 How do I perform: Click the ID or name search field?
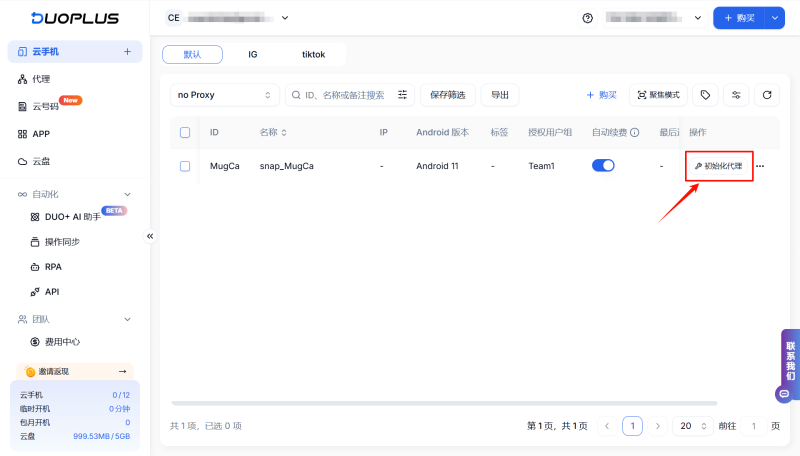340,95
